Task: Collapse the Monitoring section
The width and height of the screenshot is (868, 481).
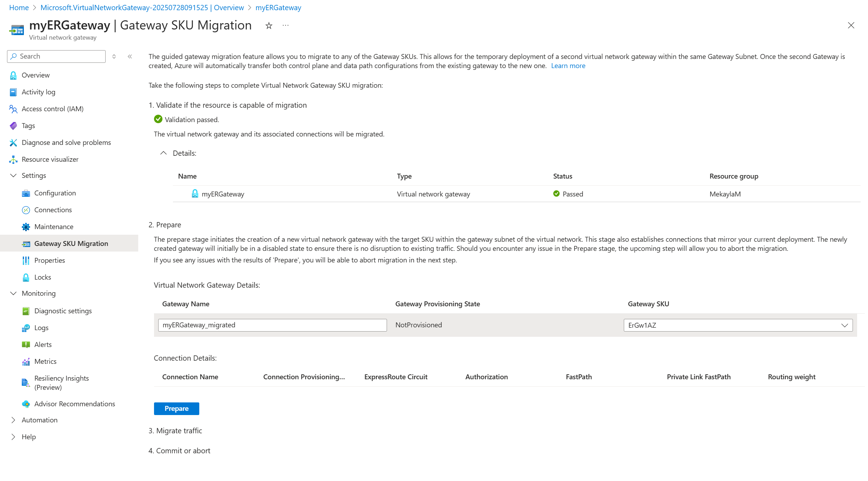Action: tap(13, 293)
